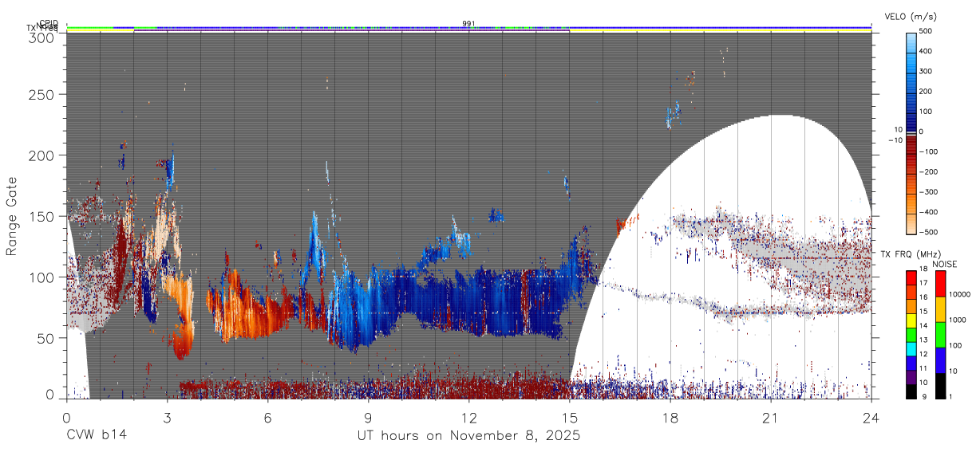
Task: Click the 1000 label on NOISE legend
Action: click(x=956, y=320)
